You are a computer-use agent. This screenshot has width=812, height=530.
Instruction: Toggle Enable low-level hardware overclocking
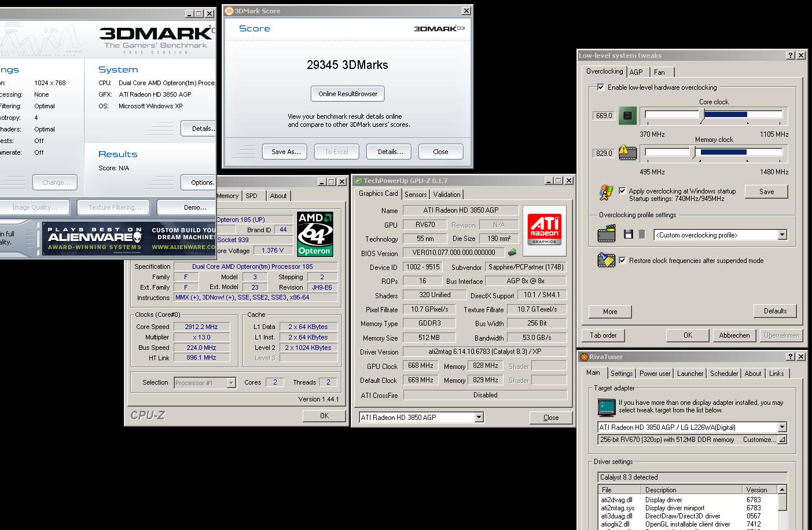point(601,87)
